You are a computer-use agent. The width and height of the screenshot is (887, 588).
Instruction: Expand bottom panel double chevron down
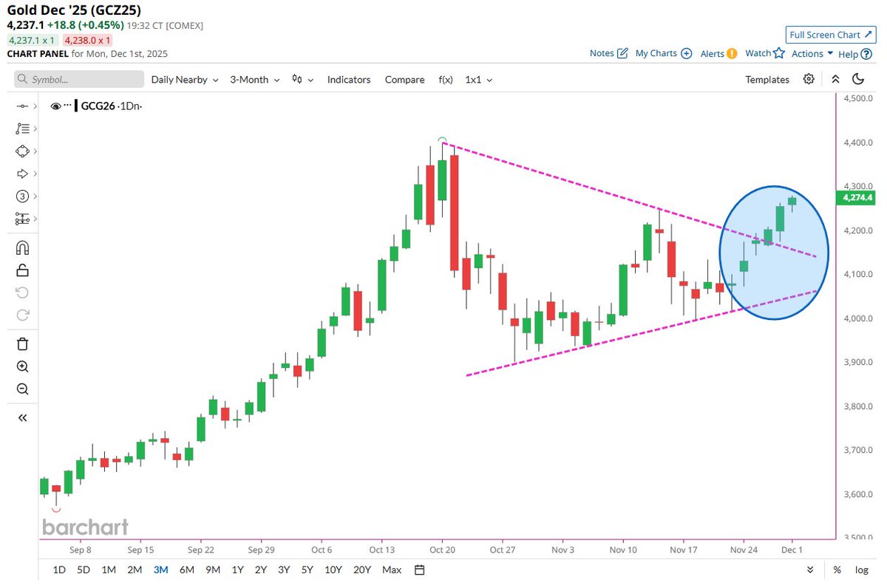(x=810, y=570)
